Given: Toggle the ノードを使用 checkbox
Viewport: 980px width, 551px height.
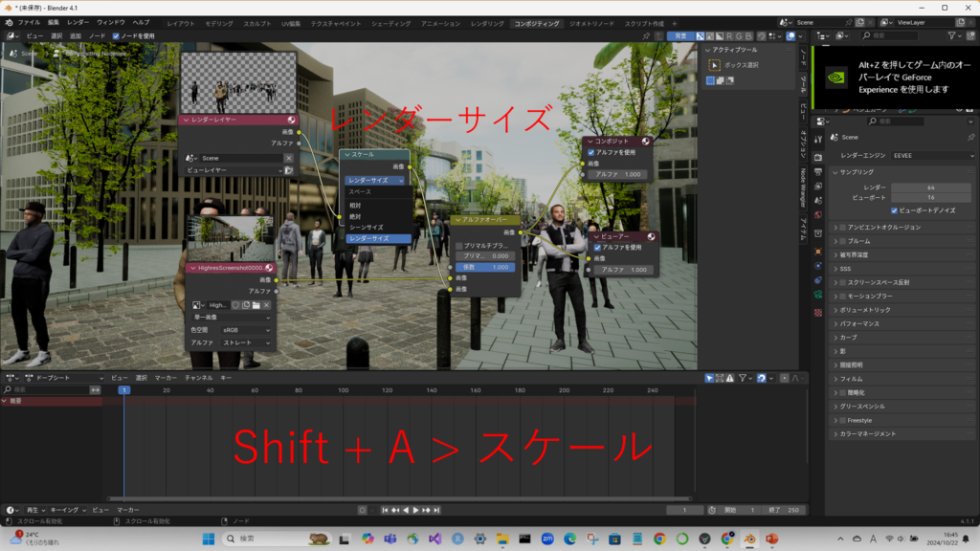Looking at the screenshot, I should 117,35.
